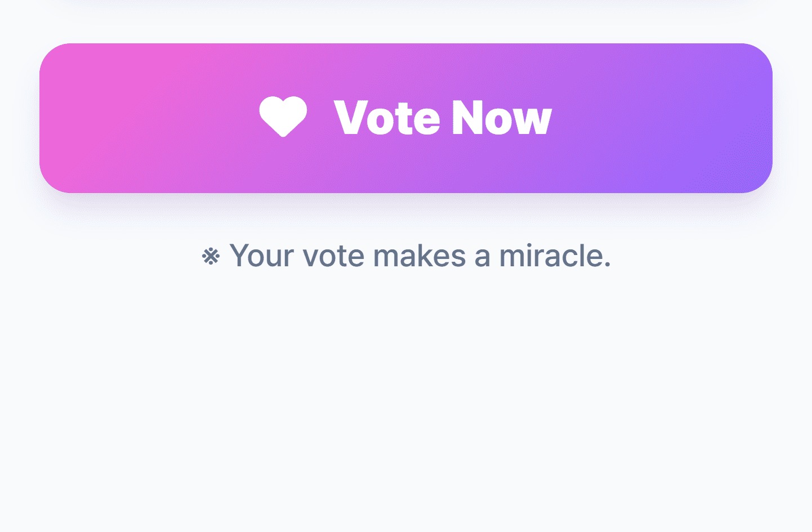The image size is (812, 532).
Task: Click the word "miracle" in the caption
Action: [x=554, y=256]
